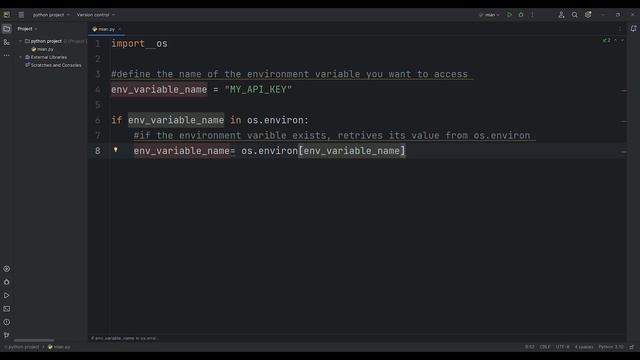Open the Problems tool window

[7, 322]
